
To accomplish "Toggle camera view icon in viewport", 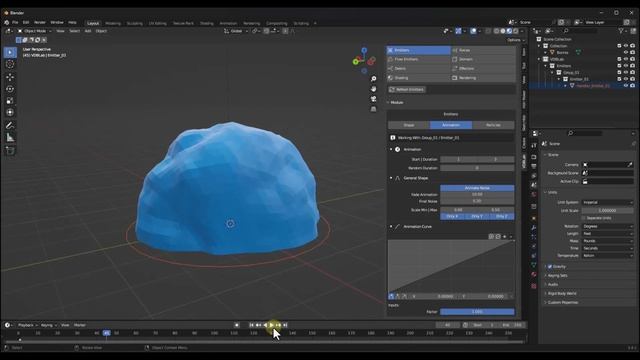I will [373, 99].
